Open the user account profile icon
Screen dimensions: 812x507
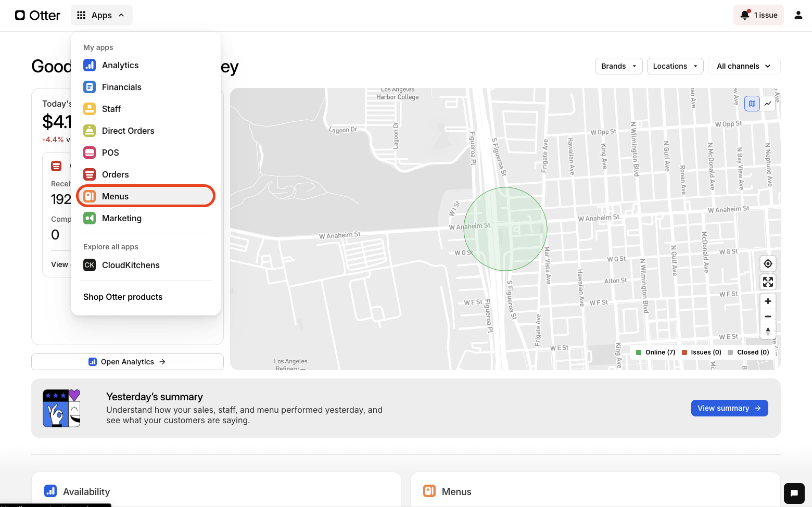point(798,15)
